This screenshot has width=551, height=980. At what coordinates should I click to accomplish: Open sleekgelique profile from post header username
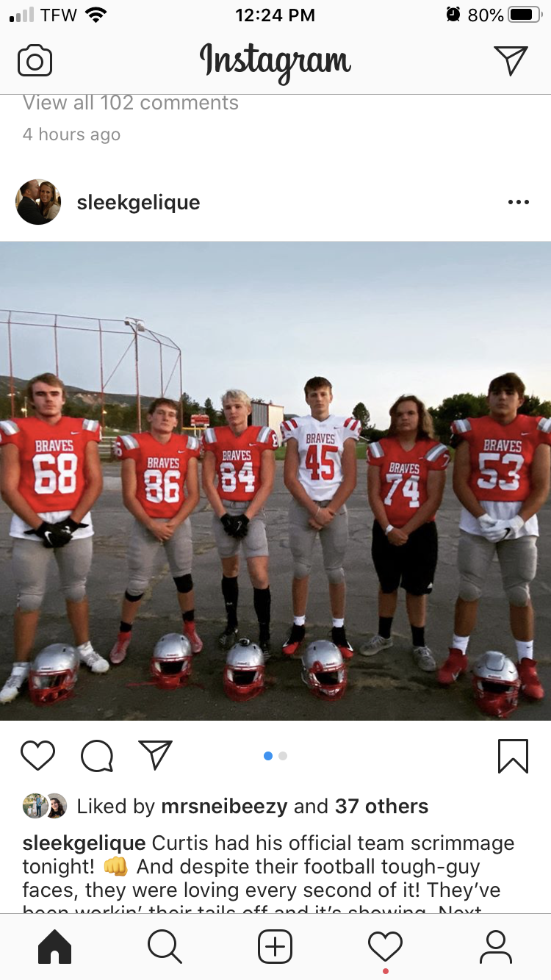(x=138, y=202)
